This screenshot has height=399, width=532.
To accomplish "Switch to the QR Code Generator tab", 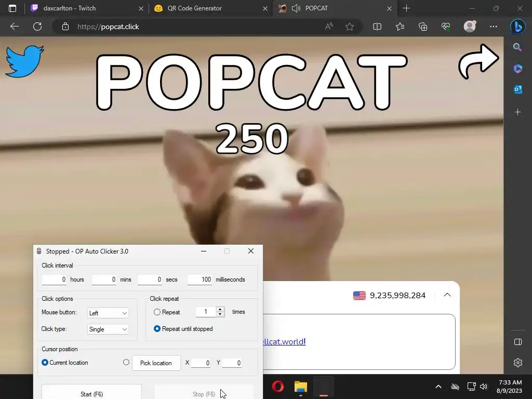I will point(210,8).
